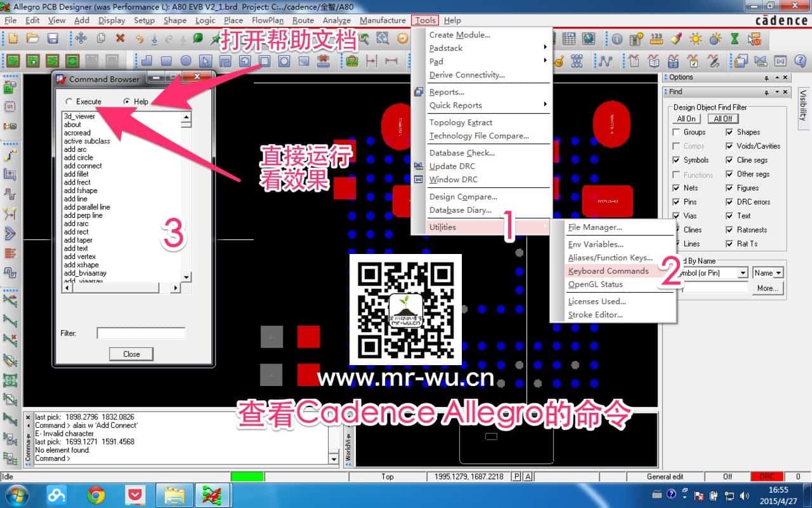
Task: Expand the Quick Reports submenu
Action: coord(482,105)
